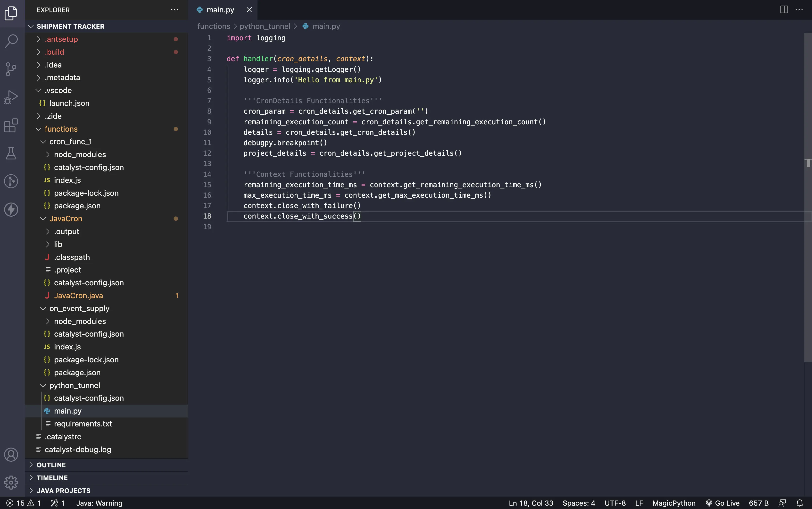The width and height of the screenshot is (812, 509).
Task: Click line number 11 gutter
Action: click(x=207, y=143)
